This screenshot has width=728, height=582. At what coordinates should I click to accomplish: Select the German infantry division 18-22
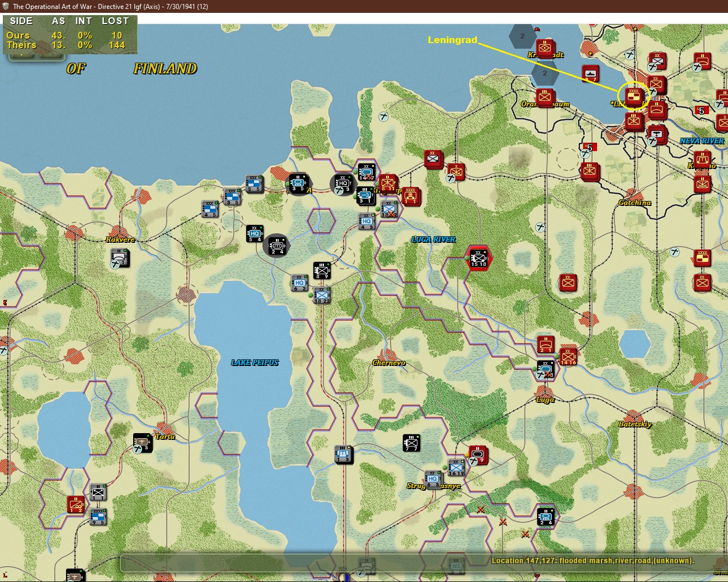click(322, 295)
